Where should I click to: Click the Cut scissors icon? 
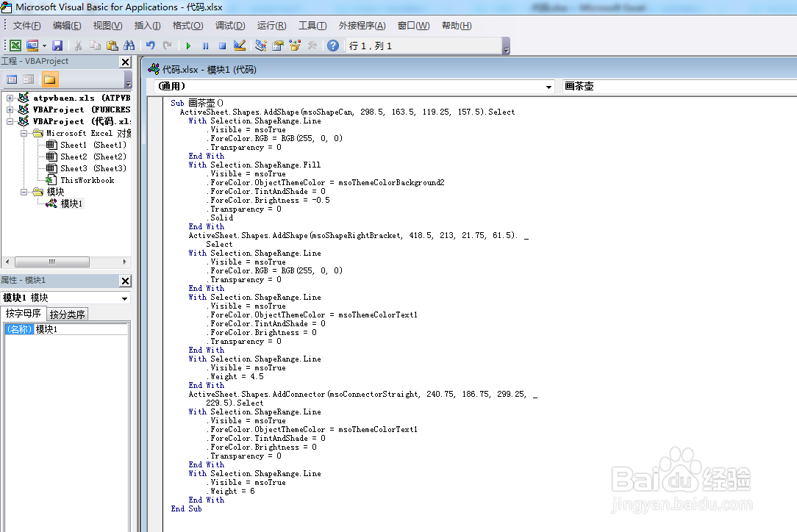pos(78,46)
